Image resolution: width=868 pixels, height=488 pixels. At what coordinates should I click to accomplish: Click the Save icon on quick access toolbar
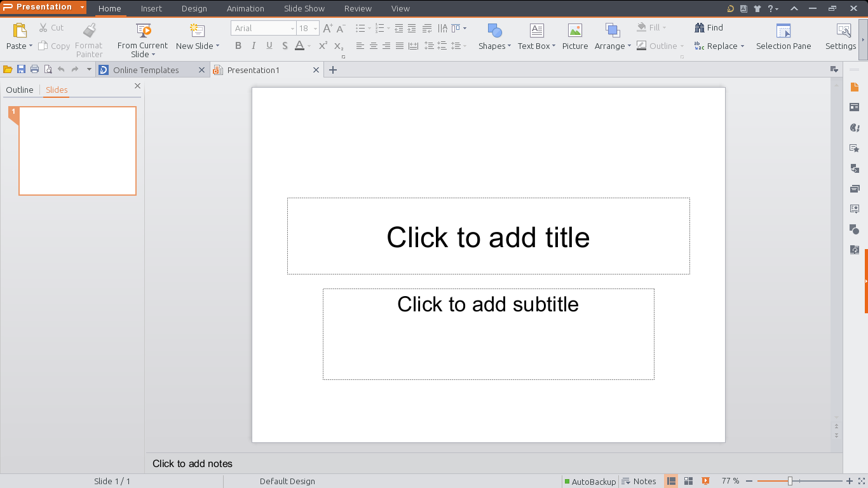tap(21, 69)
